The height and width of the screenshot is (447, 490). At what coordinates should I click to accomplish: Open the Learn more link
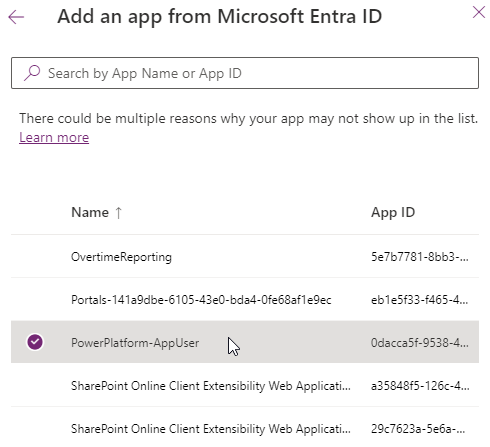point(54,137)
